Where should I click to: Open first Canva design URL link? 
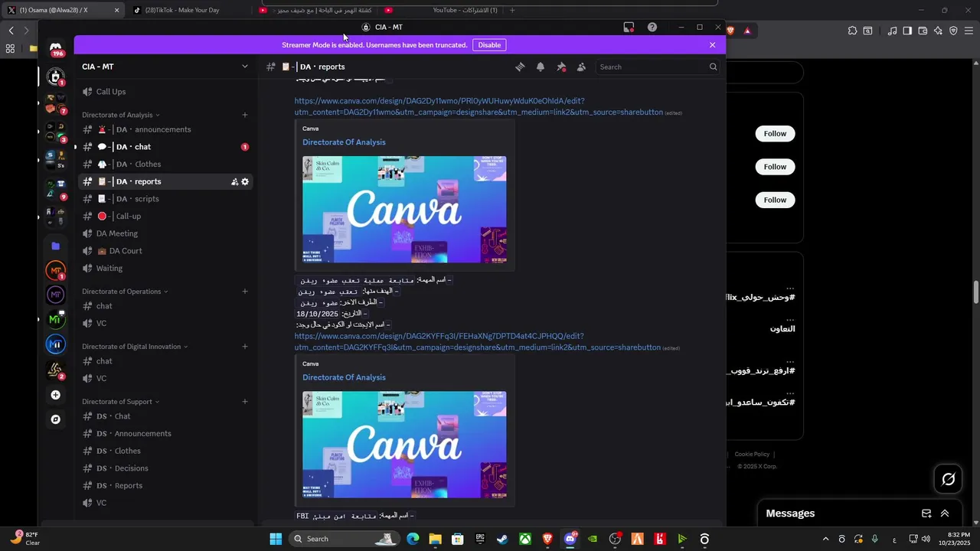pyautogui.click(x=479, y=106)
